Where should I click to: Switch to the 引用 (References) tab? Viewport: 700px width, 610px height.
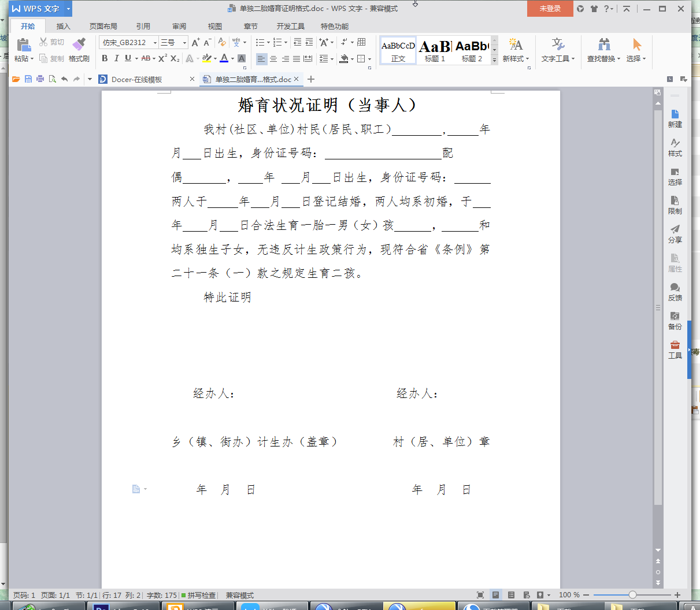coord(143,26)
